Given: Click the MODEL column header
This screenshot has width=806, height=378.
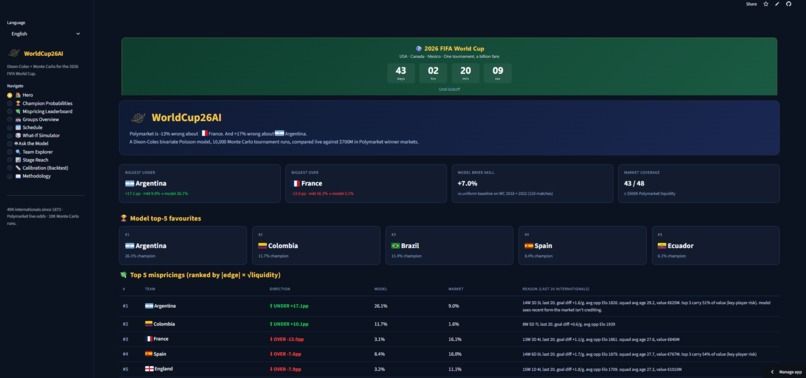Looking at the screenshot, I should tap(380, 289).
